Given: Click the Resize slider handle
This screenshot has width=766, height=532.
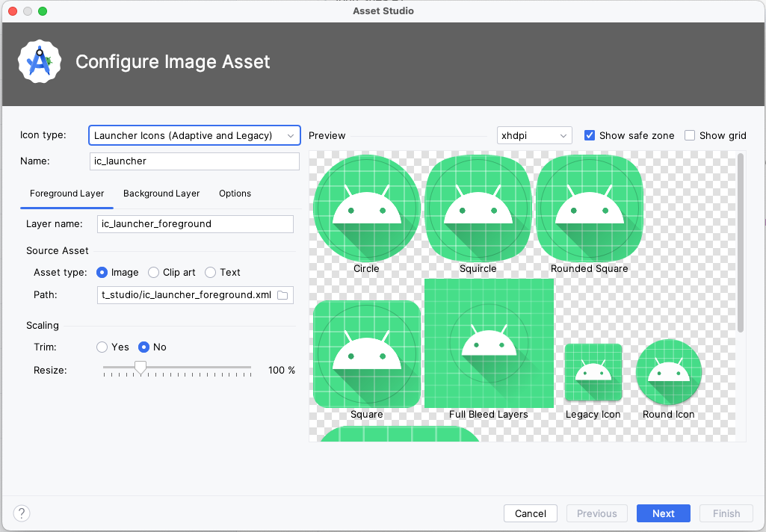Looking at the screenshot, I should 140,367.
